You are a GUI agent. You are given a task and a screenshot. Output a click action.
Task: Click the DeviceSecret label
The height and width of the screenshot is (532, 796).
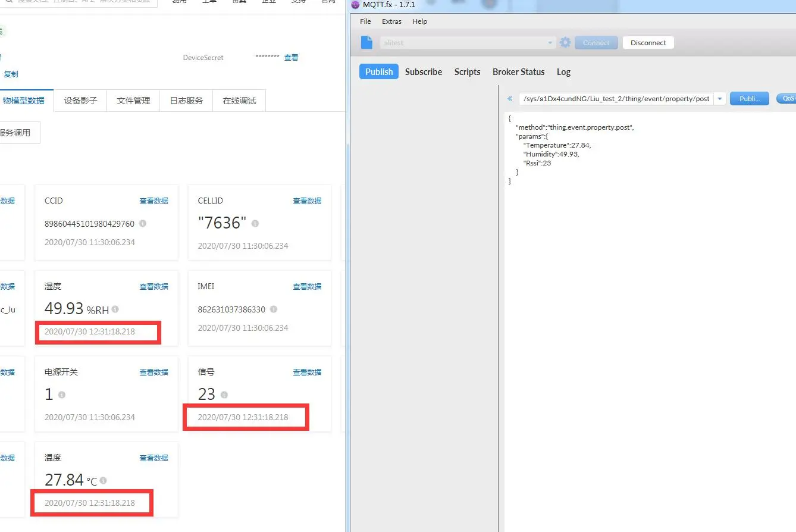[x=203, y=58]
